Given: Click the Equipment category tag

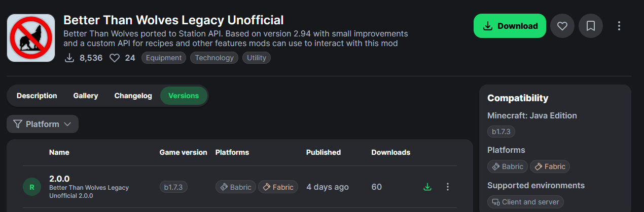Looking at the screenshot, I should pos(163,58).
